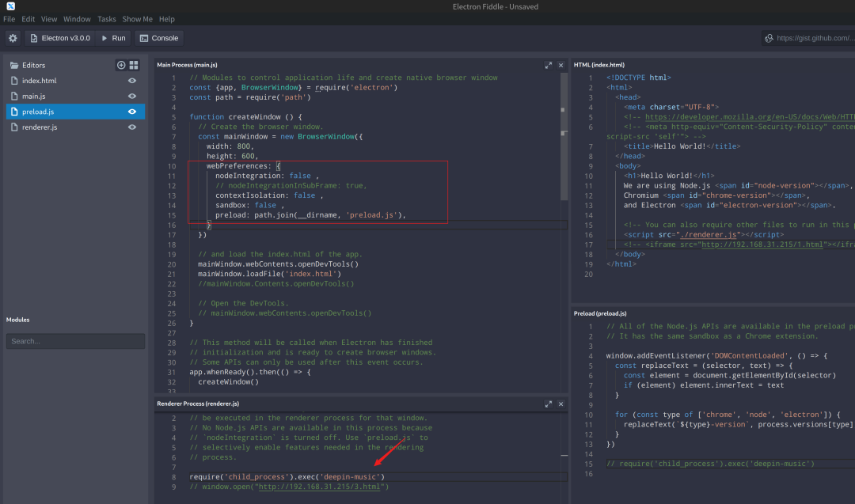Click the Modules search field
Screen dimensions: 855x504
click(75, 341)
